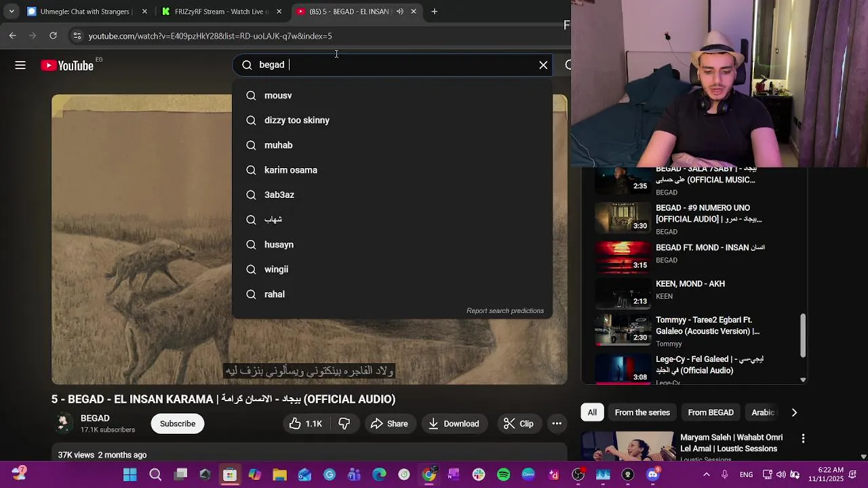
Task: Subscribe to the BEGAD channel
Action: (178, 424)
